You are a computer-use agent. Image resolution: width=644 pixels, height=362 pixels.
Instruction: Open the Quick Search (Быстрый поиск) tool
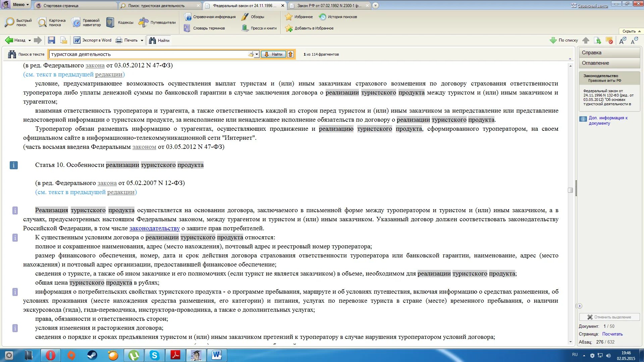point(18,22)
